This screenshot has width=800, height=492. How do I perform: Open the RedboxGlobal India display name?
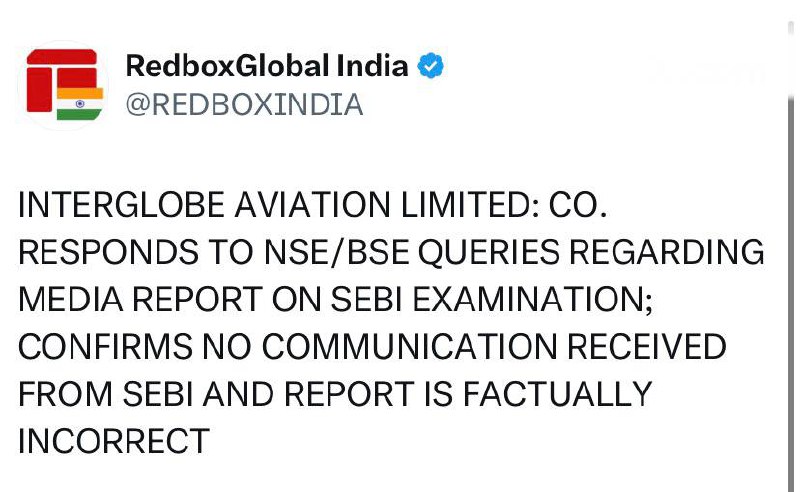click(x=267, y=67)
